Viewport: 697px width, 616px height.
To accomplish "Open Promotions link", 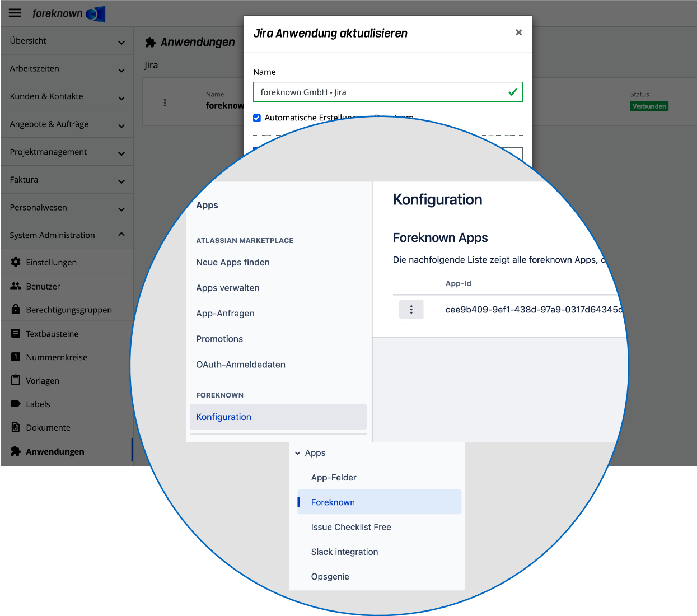I will coord(219,339).
